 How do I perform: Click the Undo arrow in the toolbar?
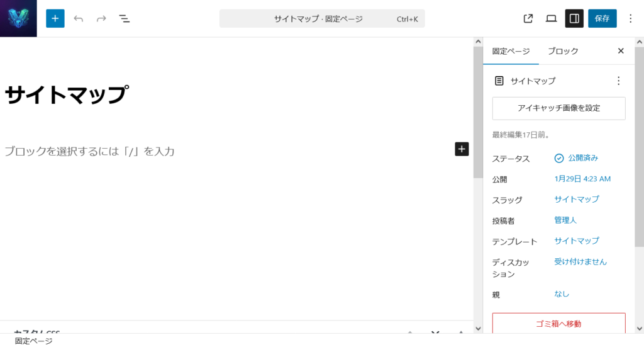(79, 18)
